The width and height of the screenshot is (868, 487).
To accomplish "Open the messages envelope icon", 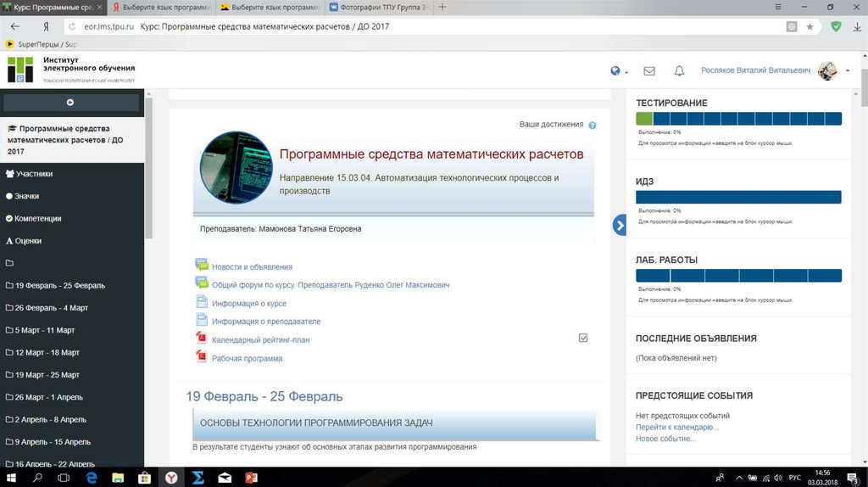I will point(649,71).
